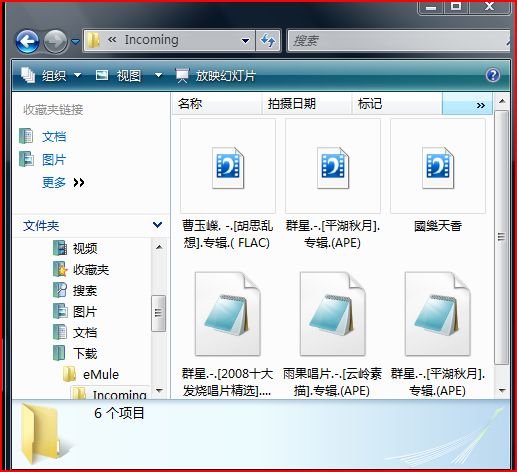
Task: Refresh the Incoming folder view
Action: coord(268,41)
